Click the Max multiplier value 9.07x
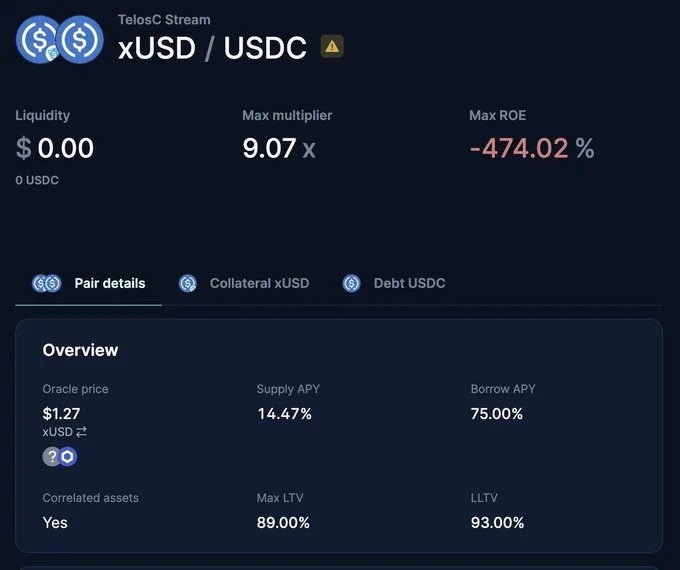The height and width of the screenshot is (570, 680). (x=279, y=148)
